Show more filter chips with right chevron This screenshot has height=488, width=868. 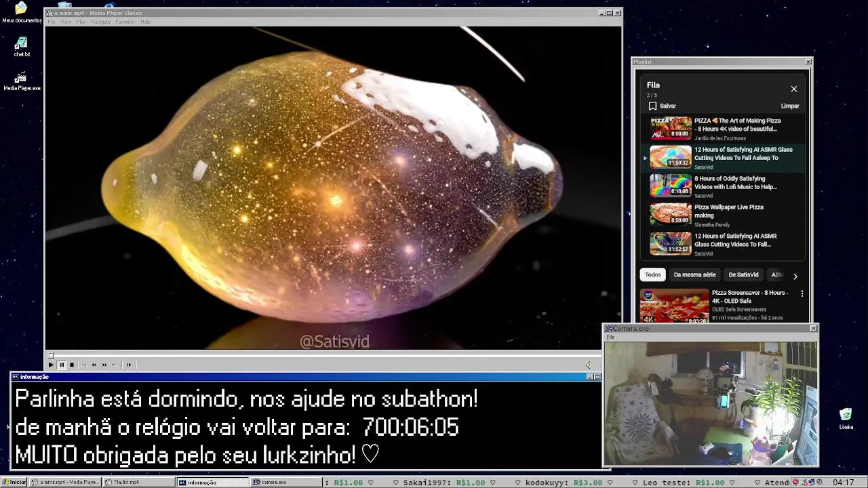point(795,276)
